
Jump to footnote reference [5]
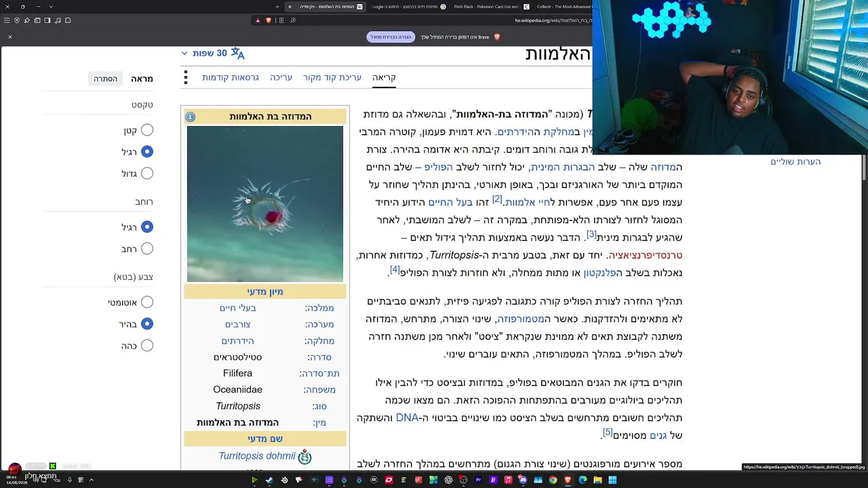pyautogui.click(x=608, y=432)
